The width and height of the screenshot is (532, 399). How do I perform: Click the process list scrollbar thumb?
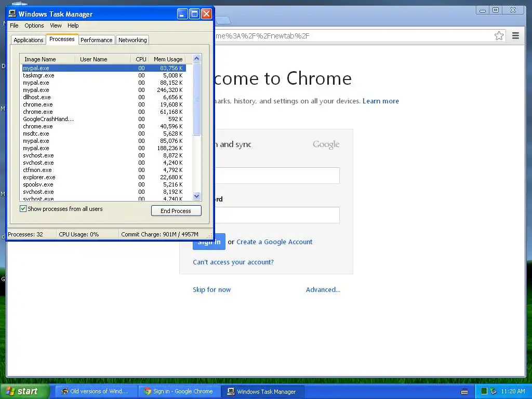click(196, 99)
